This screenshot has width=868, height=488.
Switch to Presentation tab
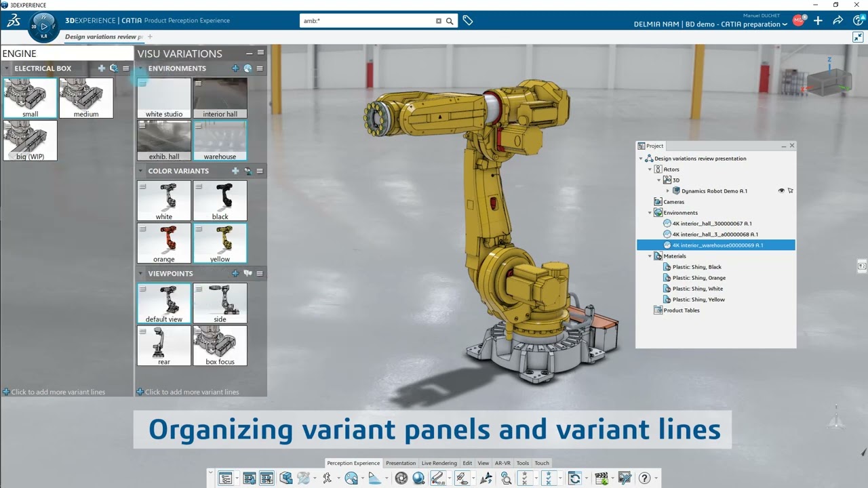click(x=401, y=463)
